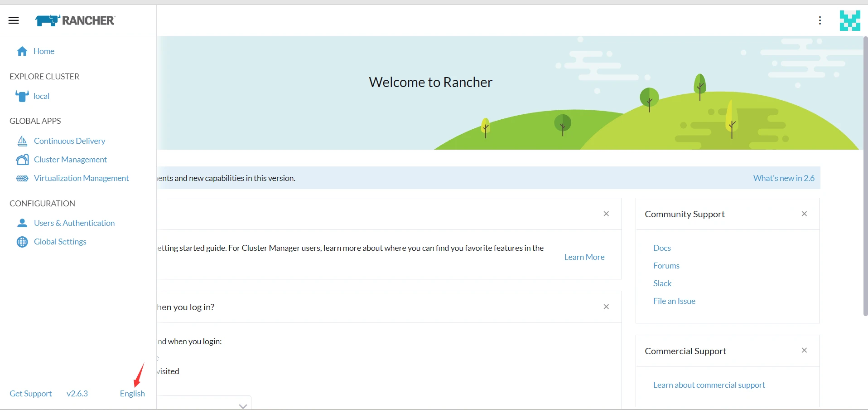Image resolution: width=868 pixels, height=410 pixels.
Task: Click the CONFIGURATION section label
Action: (42, 204)
